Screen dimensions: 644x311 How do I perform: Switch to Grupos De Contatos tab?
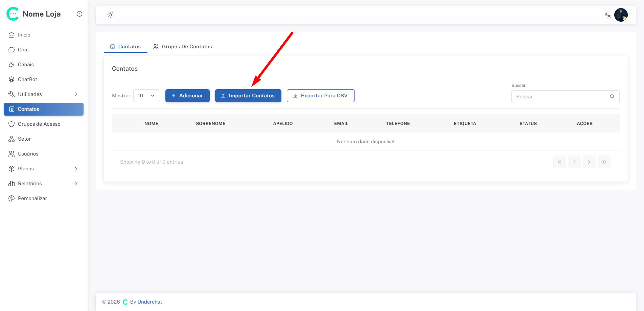[x=183, y=47]
